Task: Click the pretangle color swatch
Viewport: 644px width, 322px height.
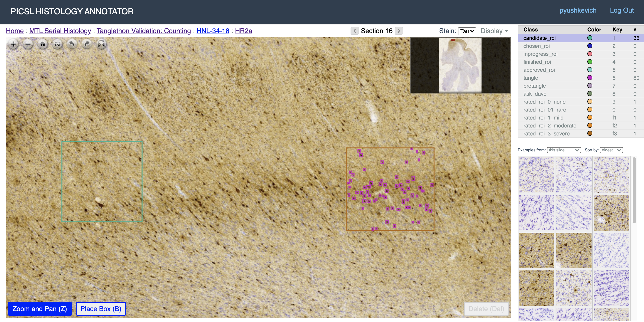Action: click(590, 86)
